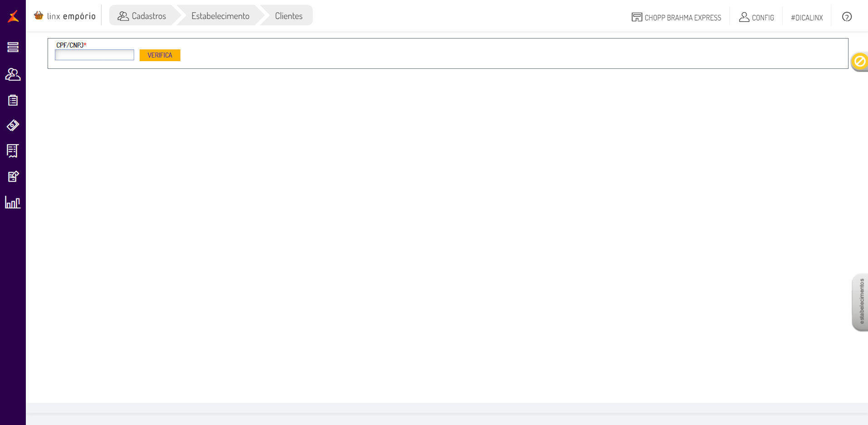Open CHOPP BRAHMA EXPRESS establishment link
868x425 pixels.
(683, 18)
